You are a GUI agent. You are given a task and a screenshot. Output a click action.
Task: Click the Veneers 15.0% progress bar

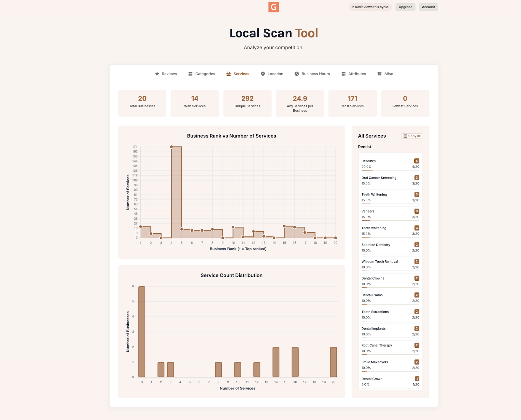coord(390,220)
